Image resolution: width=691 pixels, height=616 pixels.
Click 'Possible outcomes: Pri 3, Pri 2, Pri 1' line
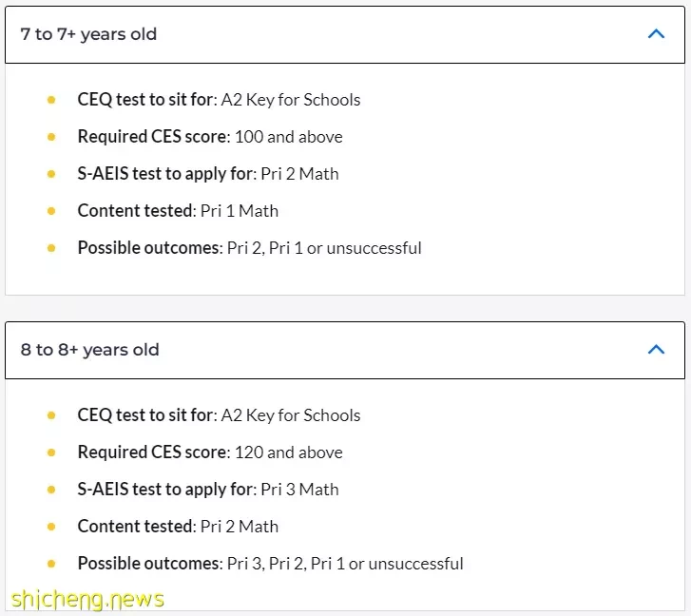pos(271,563)
